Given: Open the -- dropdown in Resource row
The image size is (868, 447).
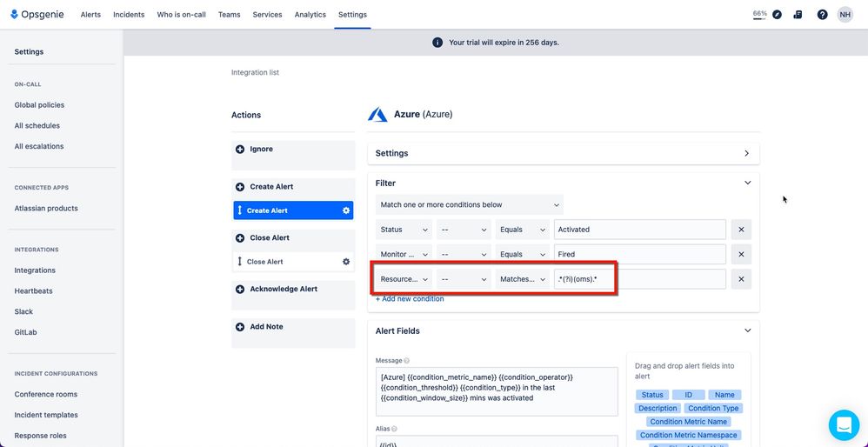Looking at the screenshot, I should click(x=464, y=279).
